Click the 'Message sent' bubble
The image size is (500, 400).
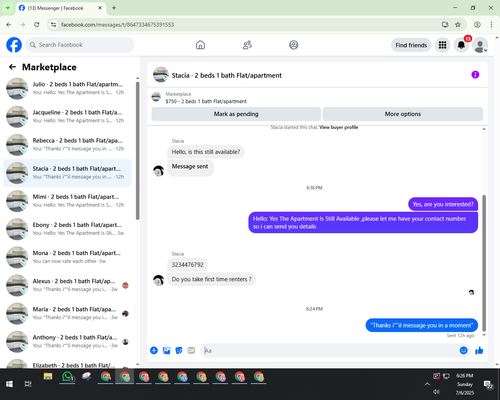[x=190, y=168]
